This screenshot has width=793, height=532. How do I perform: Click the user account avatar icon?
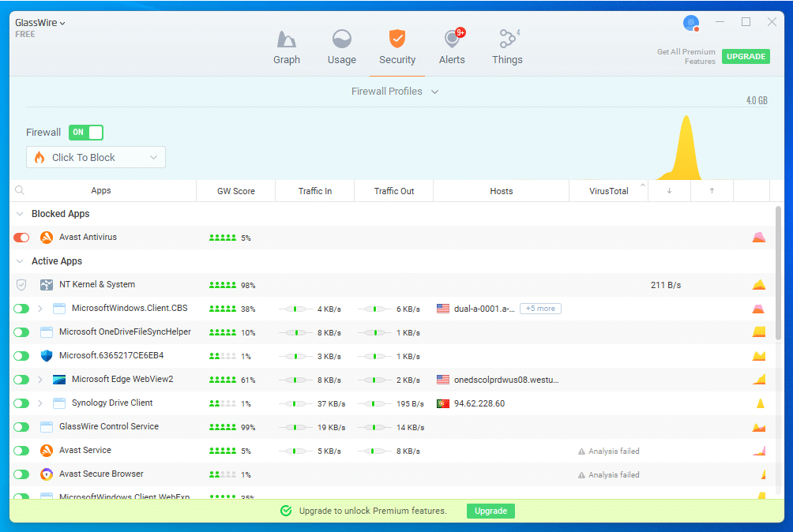click(x=691, y=23)
